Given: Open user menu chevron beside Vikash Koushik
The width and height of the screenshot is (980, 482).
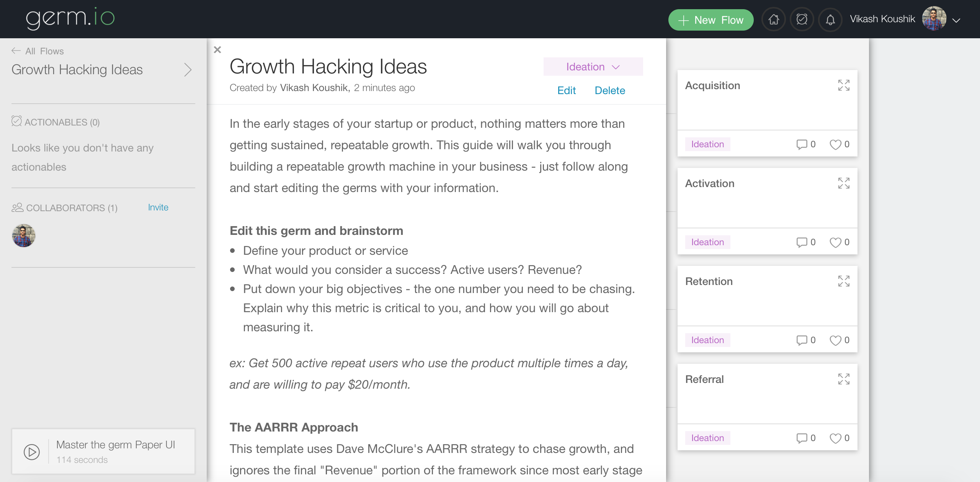Looking at the screenshot, I should [956, 20].
